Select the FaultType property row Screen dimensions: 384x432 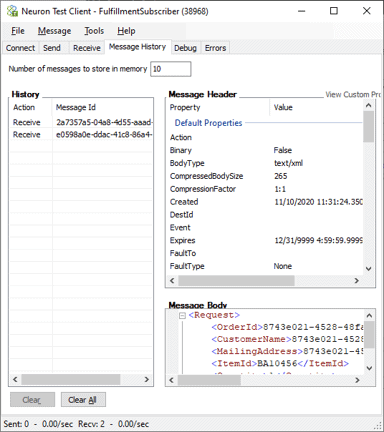pyautogui.click(x=265, y=266)
